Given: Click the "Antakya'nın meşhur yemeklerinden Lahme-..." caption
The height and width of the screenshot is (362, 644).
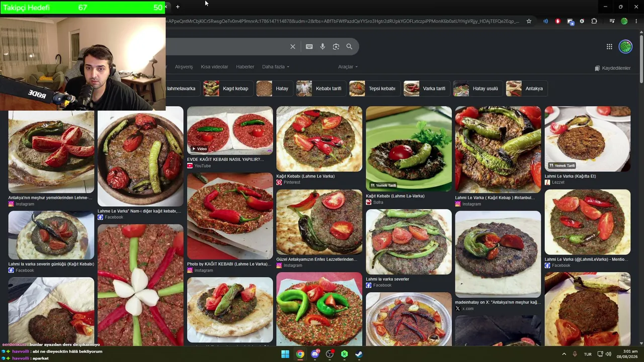Looking at the screenshot, I should coord(50,198).
